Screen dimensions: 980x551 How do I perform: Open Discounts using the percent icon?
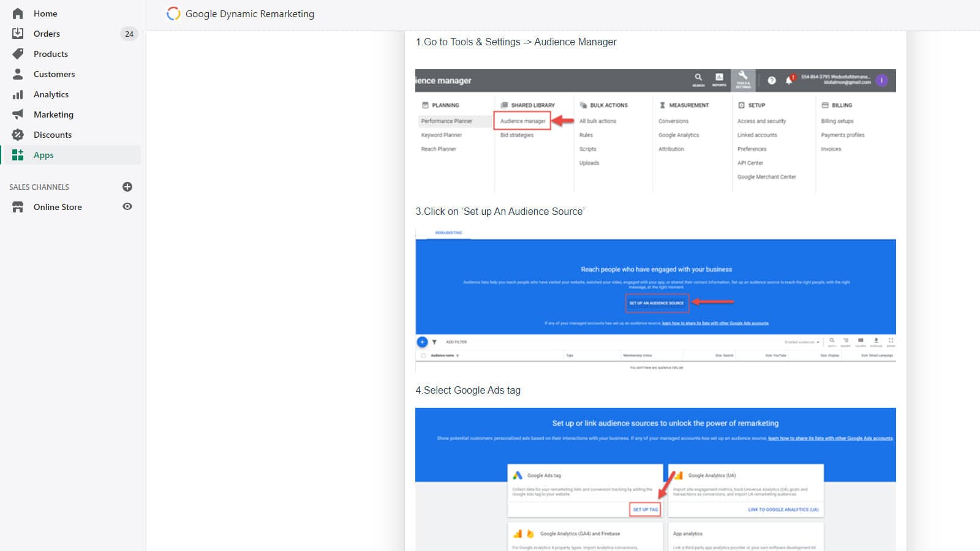click(18, 135)
